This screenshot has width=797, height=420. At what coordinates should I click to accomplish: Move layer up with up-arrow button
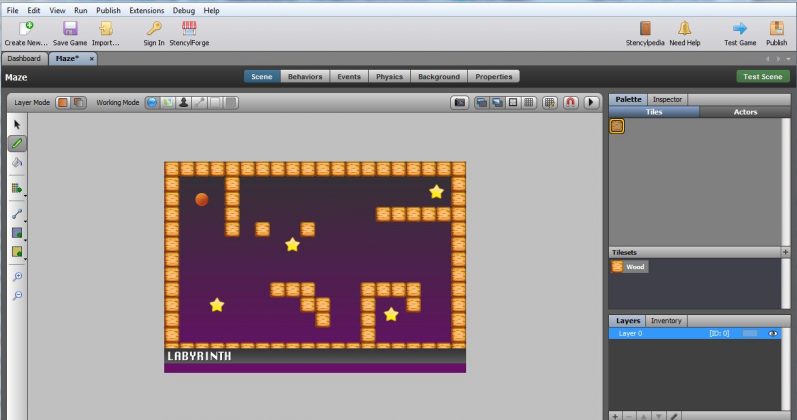[x=644, y=416]
